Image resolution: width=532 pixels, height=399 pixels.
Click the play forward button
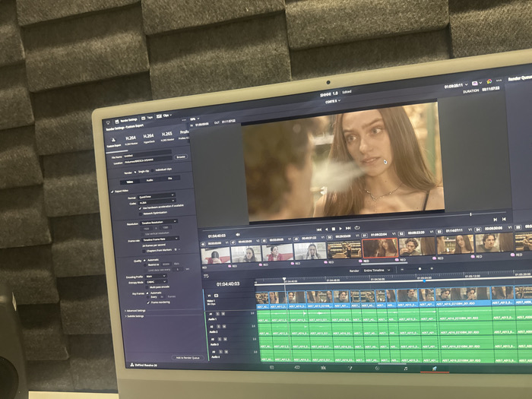(x=340, y=229)
